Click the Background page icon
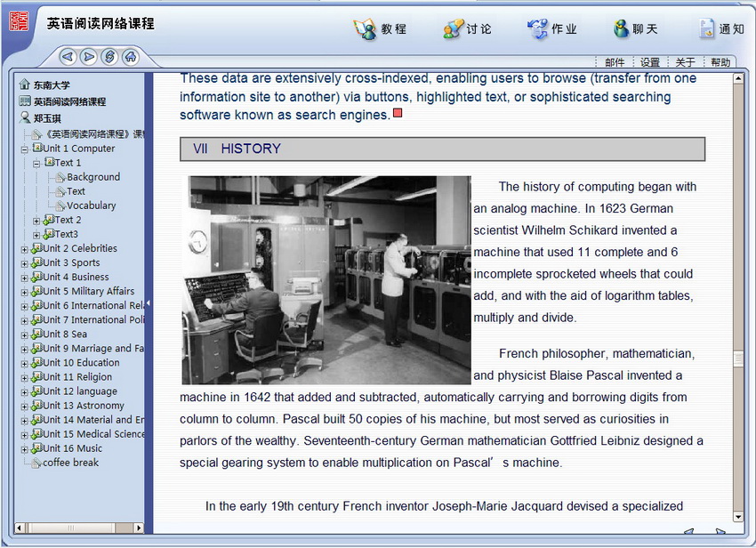756x548 pixels. coord(60,177)
